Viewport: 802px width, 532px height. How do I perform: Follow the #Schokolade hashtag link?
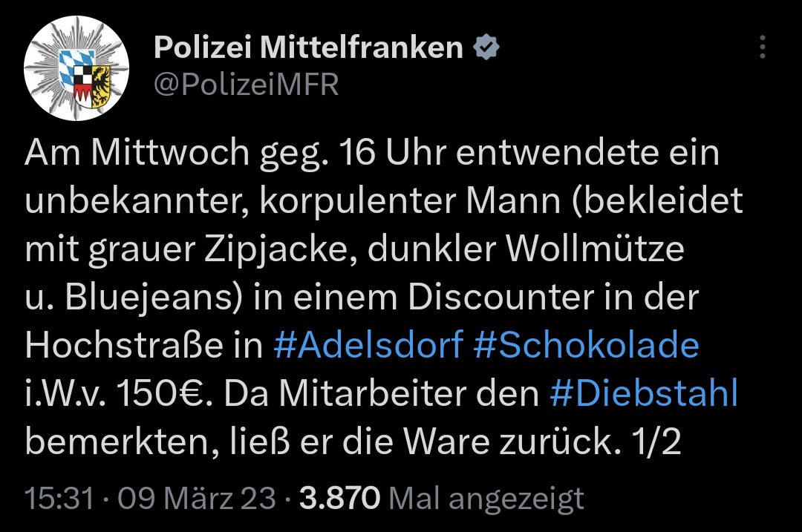pyautogui.click(x=586, y=345)
